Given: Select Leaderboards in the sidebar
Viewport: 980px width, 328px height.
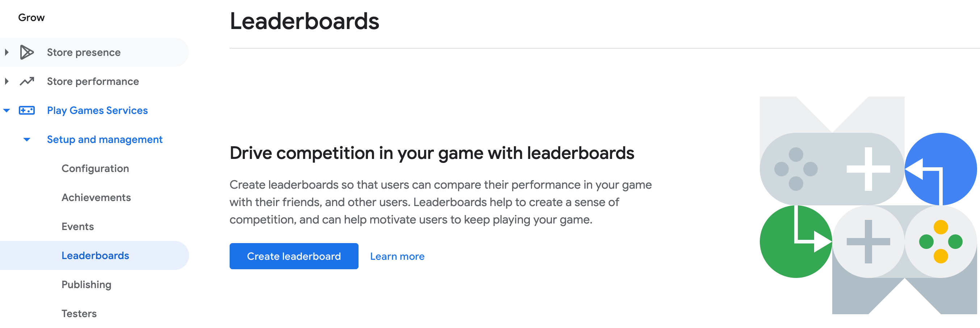Looking at the screenshot, I should point(96,256).
